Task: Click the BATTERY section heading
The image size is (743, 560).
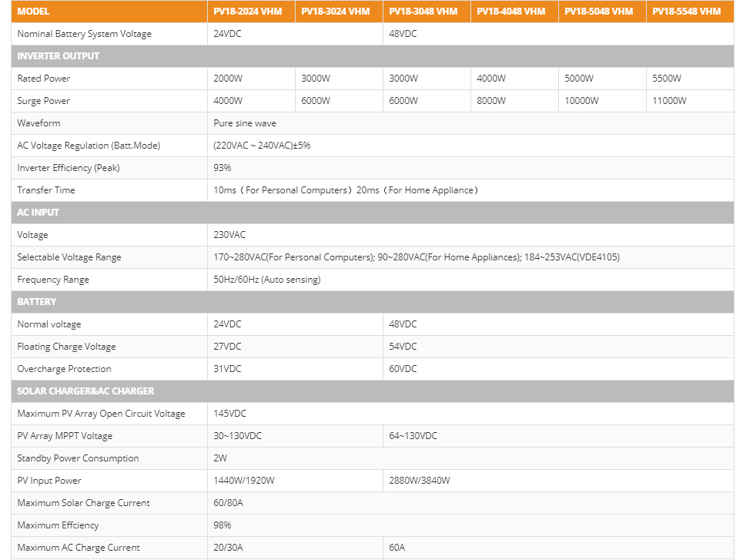Action: tap(36, 302)
